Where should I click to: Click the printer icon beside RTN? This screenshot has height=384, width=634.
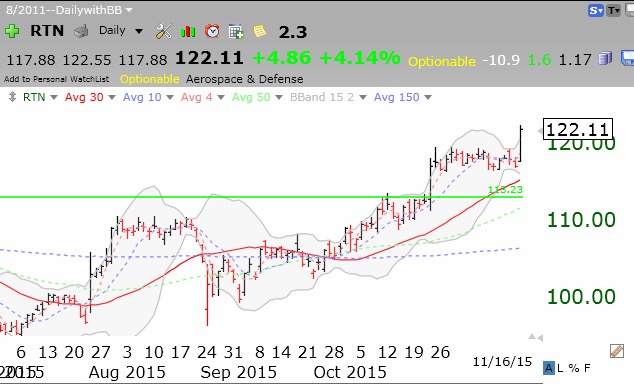tap(81, 31)
